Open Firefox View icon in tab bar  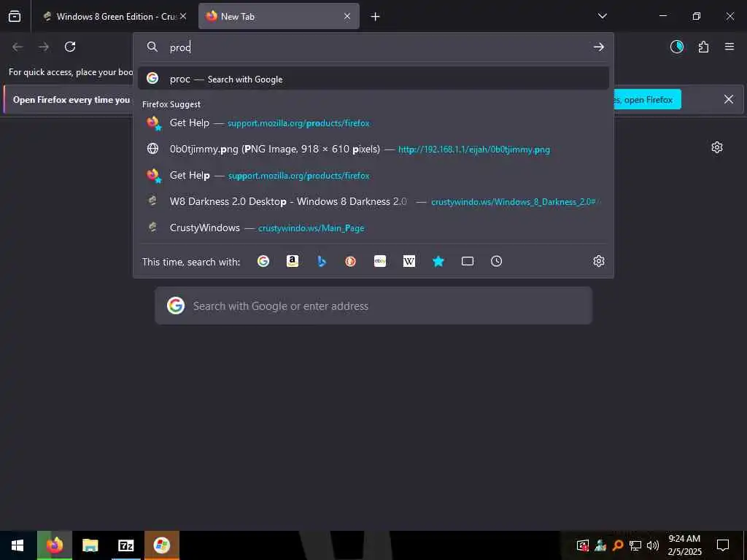point(15,16)
